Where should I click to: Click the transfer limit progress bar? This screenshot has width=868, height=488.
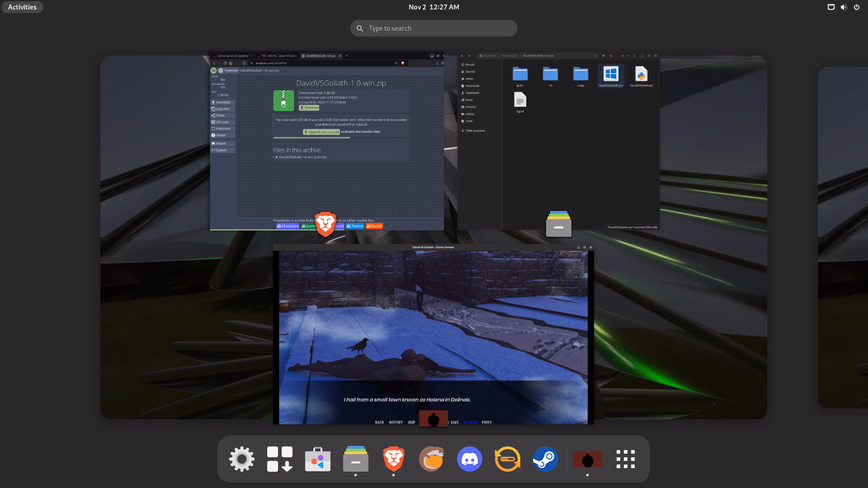point(341,137)
